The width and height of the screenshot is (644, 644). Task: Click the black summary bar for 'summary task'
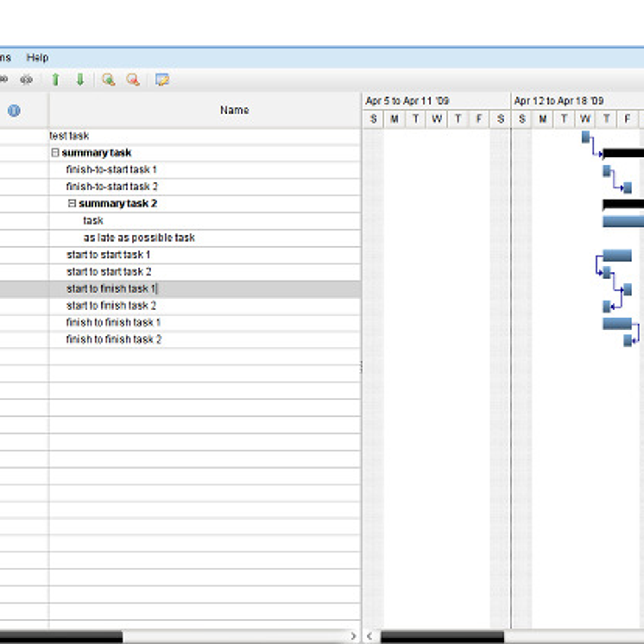[623, 153]
